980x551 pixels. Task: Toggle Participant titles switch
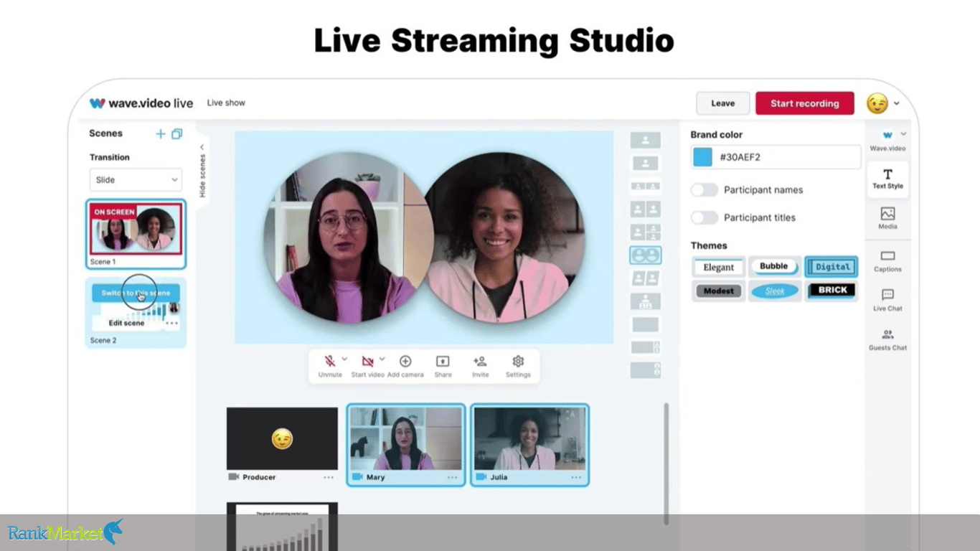point(705,217)
